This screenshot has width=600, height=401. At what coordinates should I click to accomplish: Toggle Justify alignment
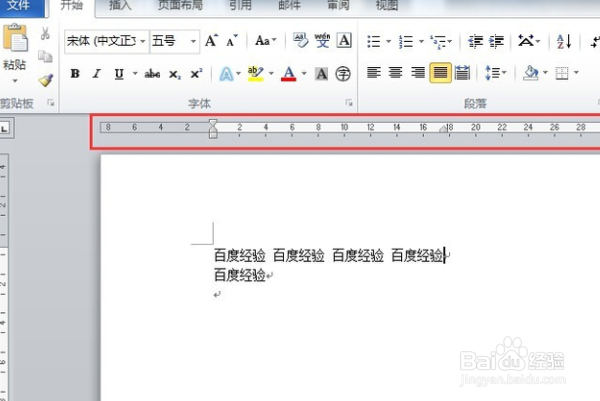click(440, 72)
